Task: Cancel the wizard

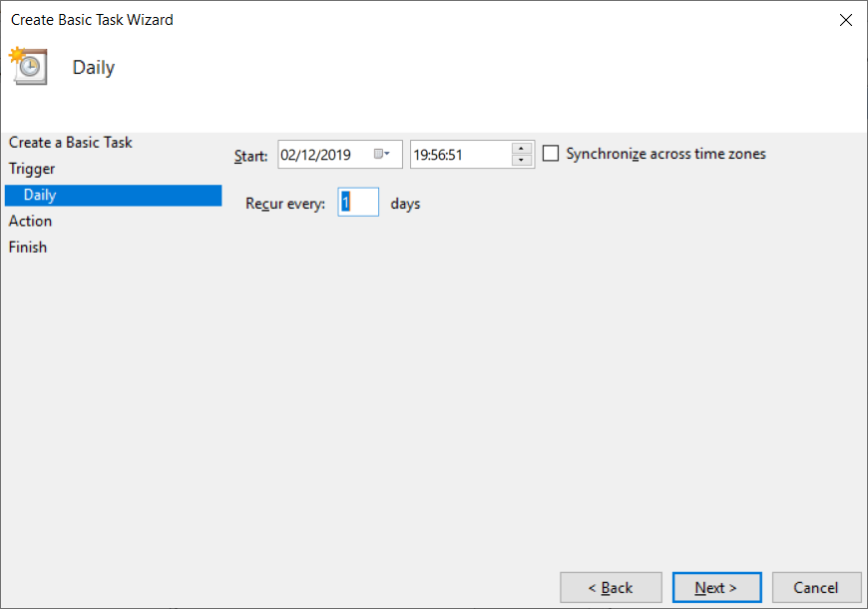Action: point(816,587)
